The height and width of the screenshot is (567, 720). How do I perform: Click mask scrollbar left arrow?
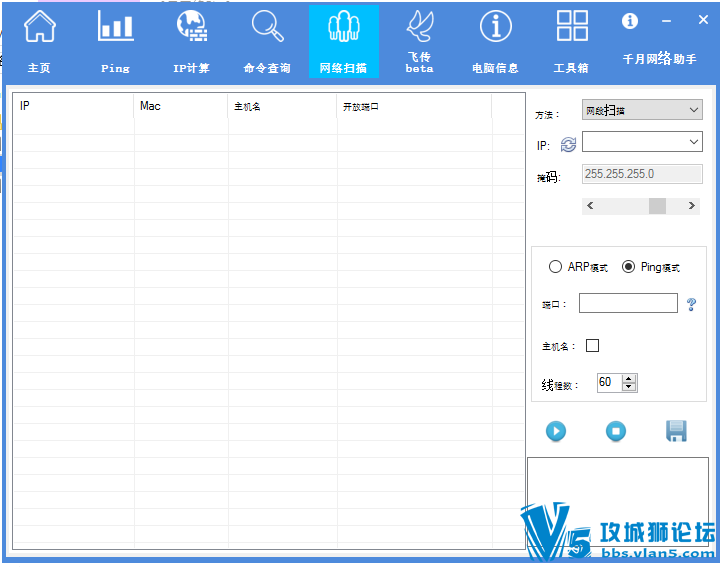[x=590, y=206]
